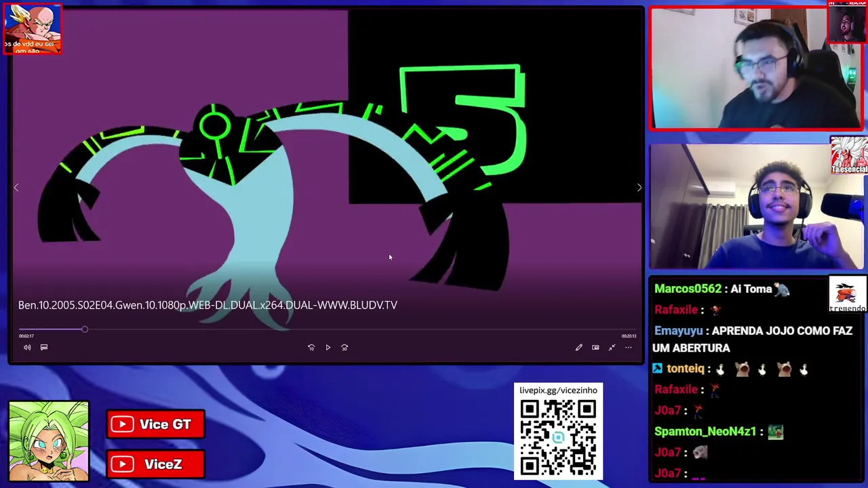Go to previous item arrow on left
The width and height of the screenshot is (868, 488).
coord(16,188)
